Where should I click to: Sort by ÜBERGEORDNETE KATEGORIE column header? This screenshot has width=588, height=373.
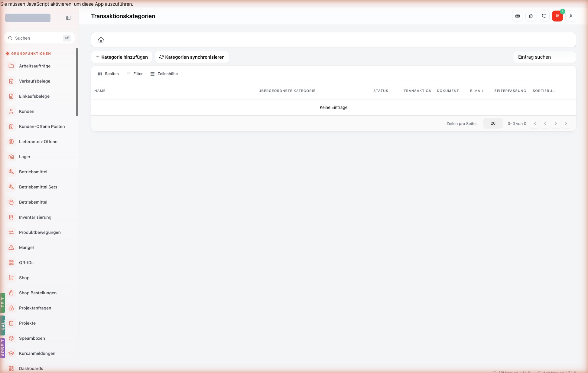[x=287, y=91]
